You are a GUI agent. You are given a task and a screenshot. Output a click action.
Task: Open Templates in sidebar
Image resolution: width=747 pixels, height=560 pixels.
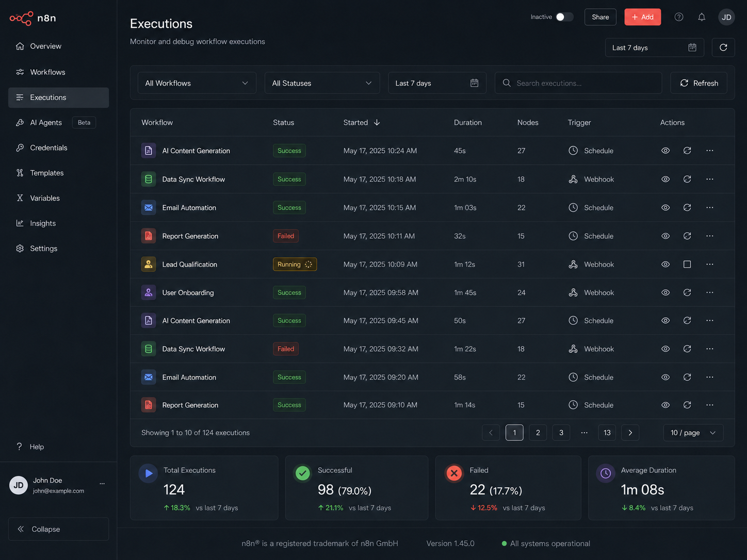[x=58, y=173]
